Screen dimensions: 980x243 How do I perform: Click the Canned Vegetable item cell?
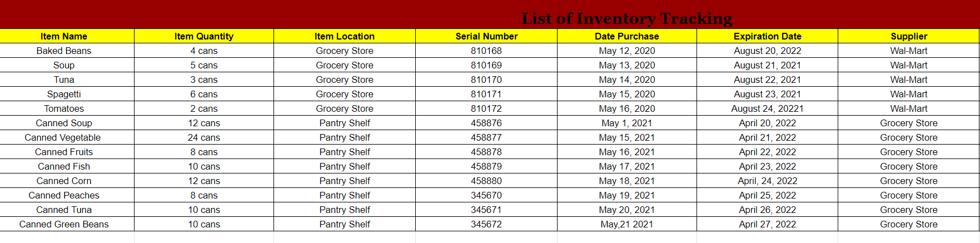coord(63,137)
